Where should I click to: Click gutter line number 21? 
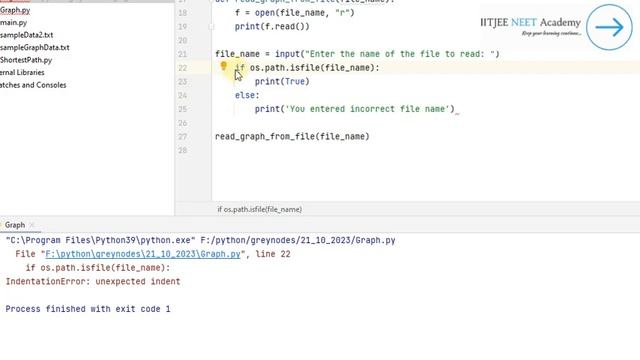pyautogui.click(x=182, y=54)
